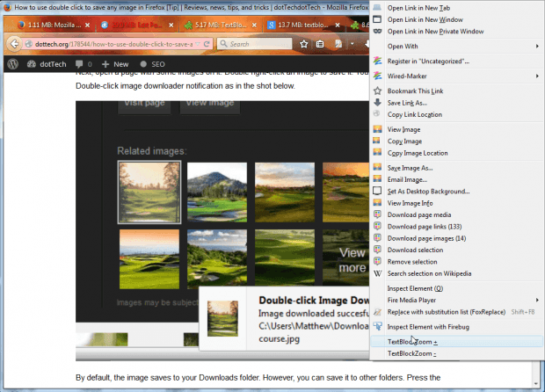545x392 pixels.
Task: Click the mountain golf course thumbnail
Action: pos(217,192)
